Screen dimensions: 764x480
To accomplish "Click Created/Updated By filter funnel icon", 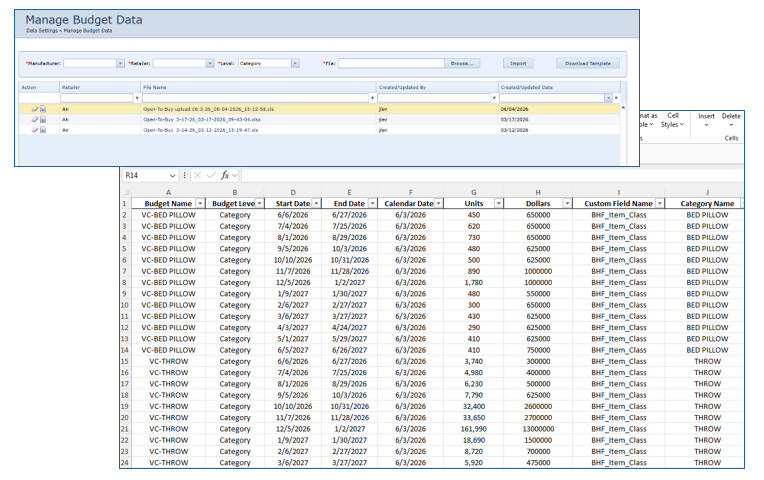I will [494, 98].
